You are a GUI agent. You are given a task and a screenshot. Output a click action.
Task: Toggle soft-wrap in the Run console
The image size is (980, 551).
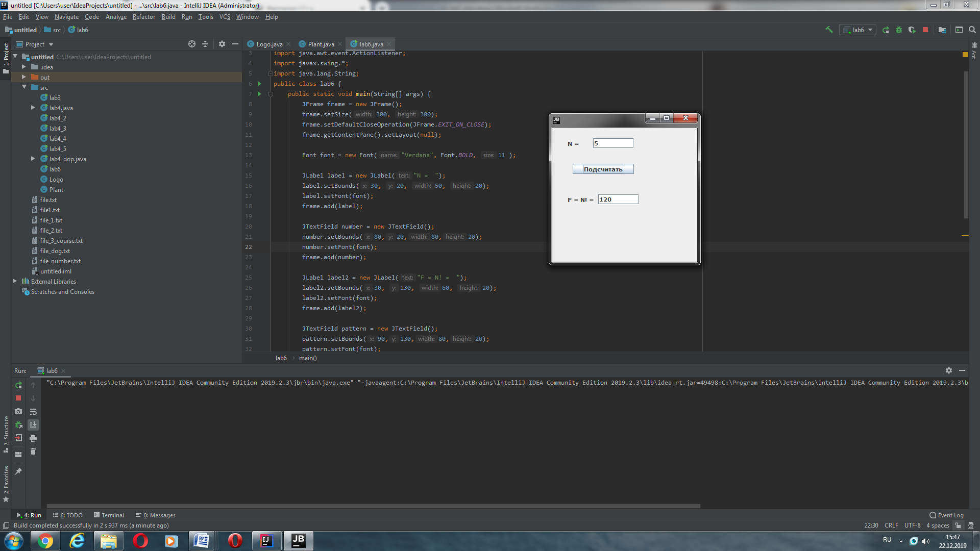[x=33, y=412]
